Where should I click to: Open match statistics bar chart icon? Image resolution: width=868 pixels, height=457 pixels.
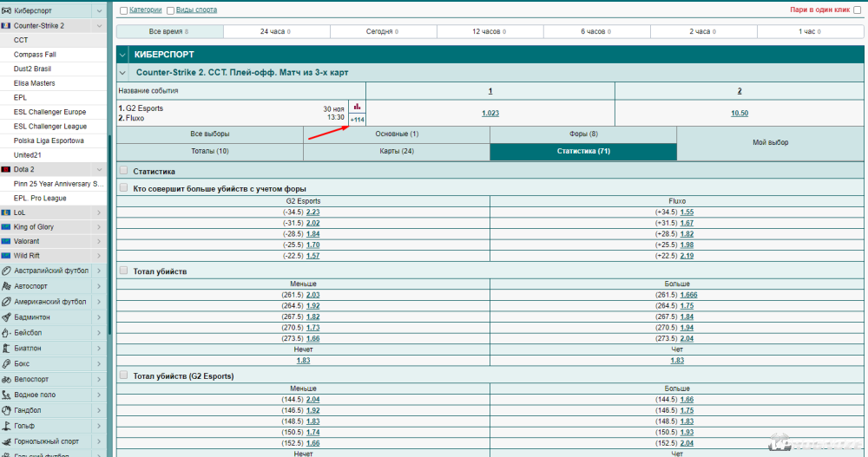click(x=357, y=106)
